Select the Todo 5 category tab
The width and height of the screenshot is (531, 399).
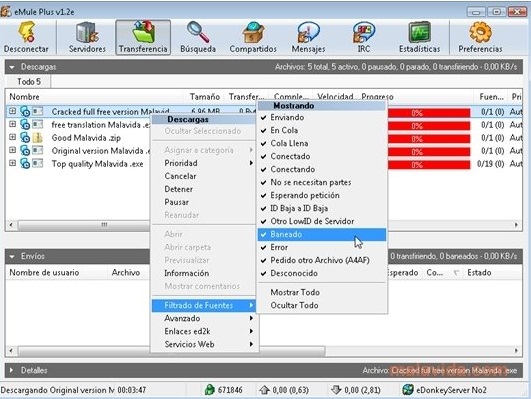(29, 82)
